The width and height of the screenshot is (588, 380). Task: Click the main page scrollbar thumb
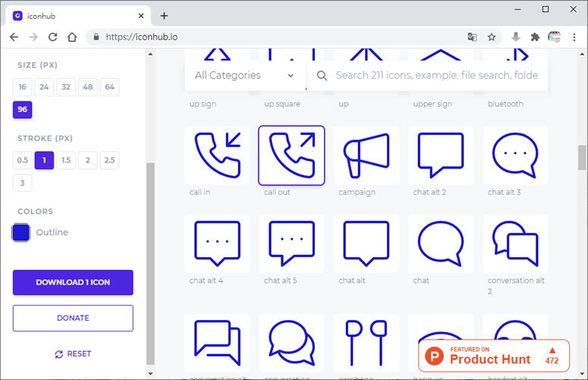(582, 158)
